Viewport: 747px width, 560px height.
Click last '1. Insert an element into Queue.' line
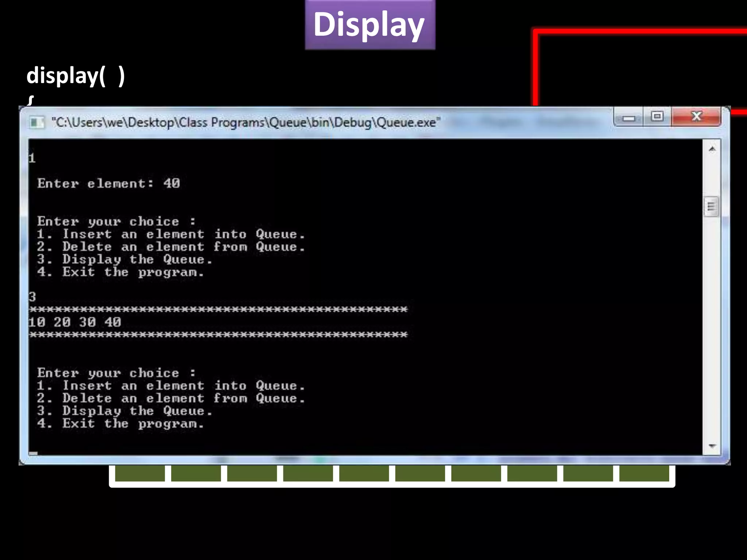click(170, 385)
